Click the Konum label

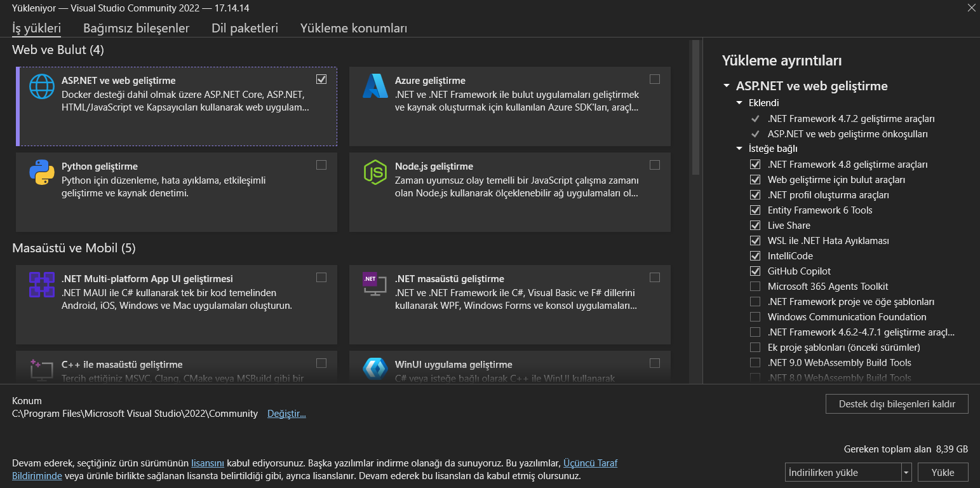click(x=27, y=401)
